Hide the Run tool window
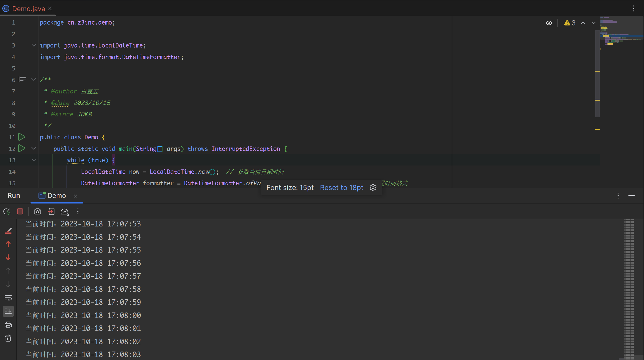This screenshot has height=360, width=644. [x=632, y=196]
